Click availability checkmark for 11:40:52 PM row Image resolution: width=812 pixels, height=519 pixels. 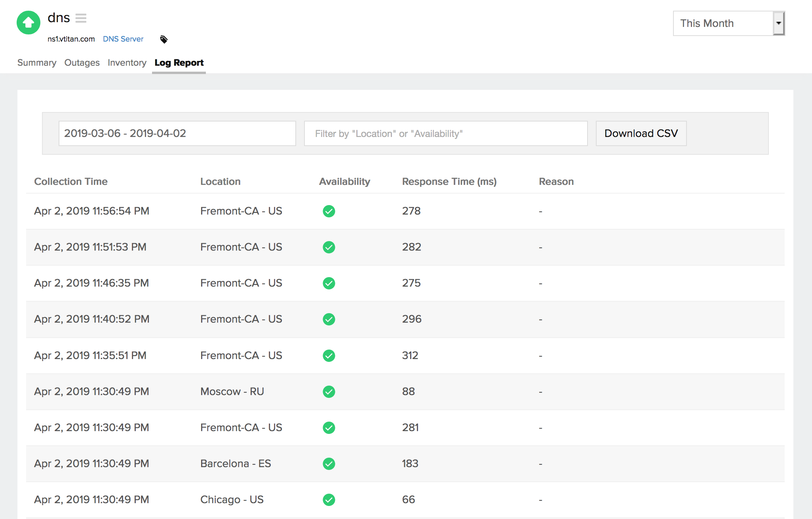(329, 319)
